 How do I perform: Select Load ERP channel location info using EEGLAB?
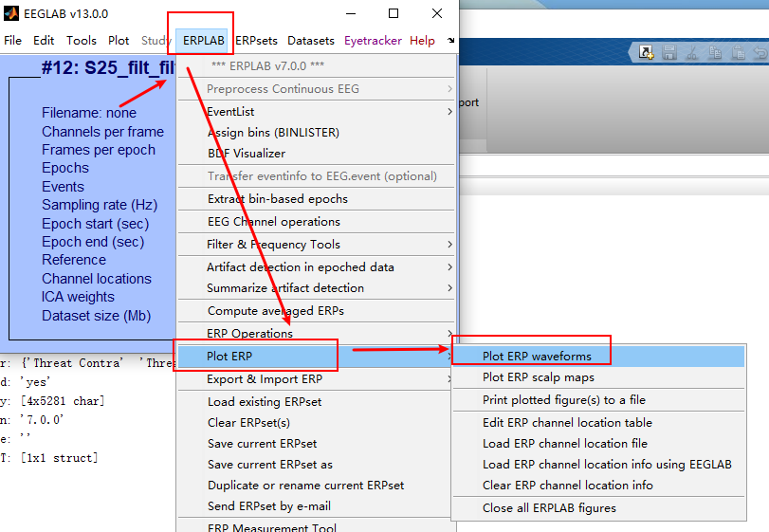[x=598, y=465]
